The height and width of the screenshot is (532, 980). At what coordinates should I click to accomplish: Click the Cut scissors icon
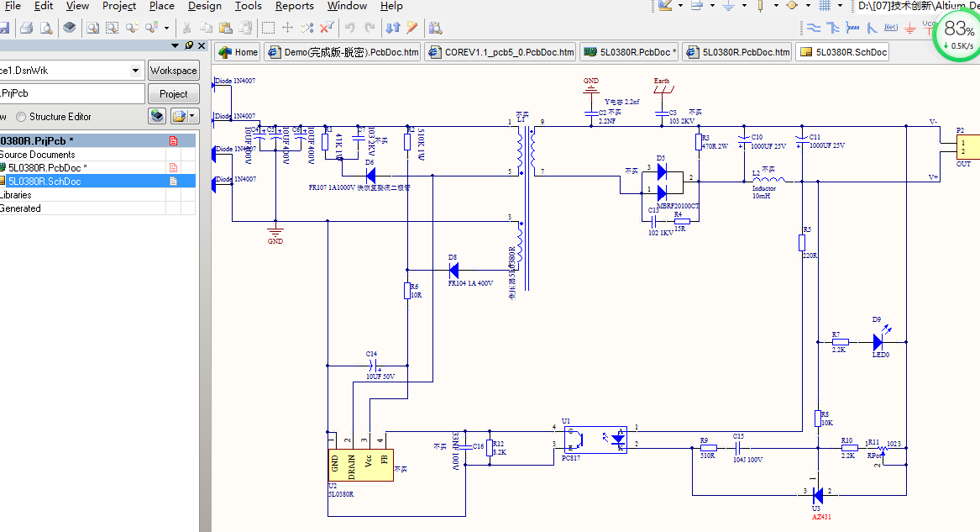[186, 28]
